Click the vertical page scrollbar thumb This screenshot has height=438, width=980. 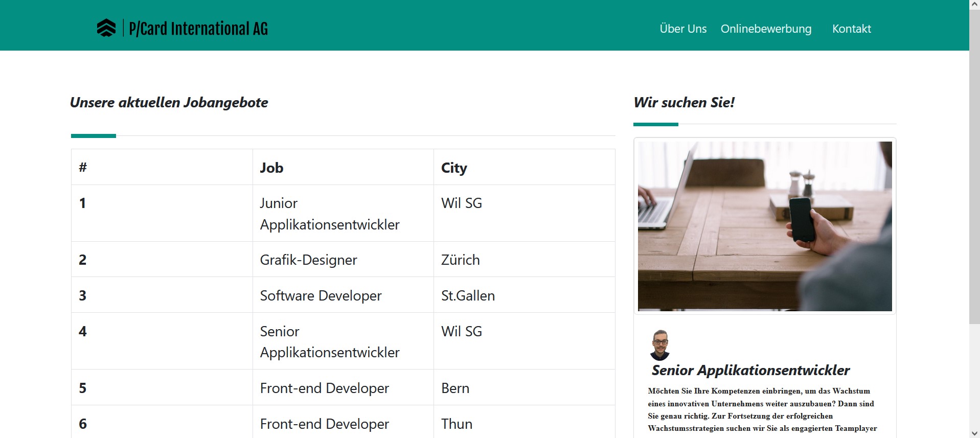click(x=974, y=164)
